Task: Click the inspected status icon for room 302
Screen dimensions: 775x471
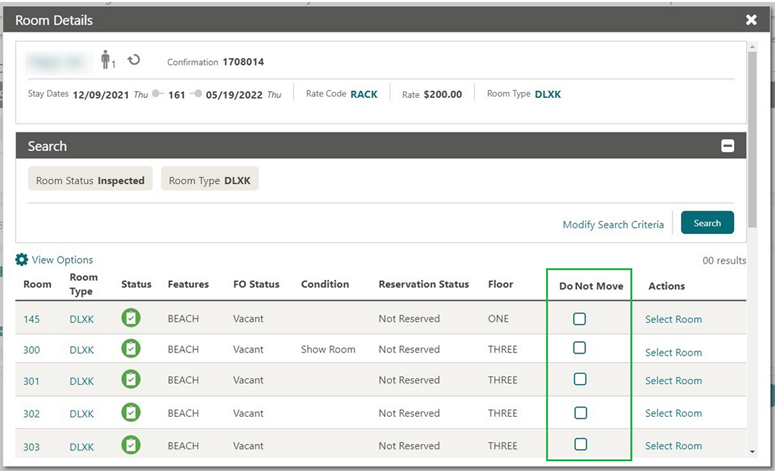Action: (131, 413)
